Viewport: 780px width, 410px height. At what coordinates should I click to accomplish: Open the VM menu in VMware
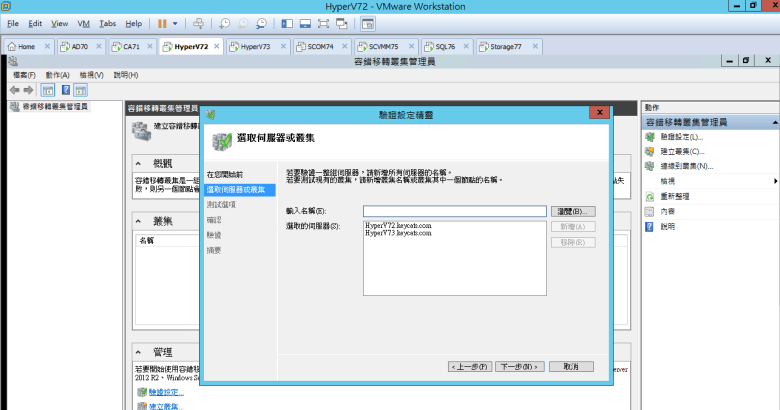84,22
